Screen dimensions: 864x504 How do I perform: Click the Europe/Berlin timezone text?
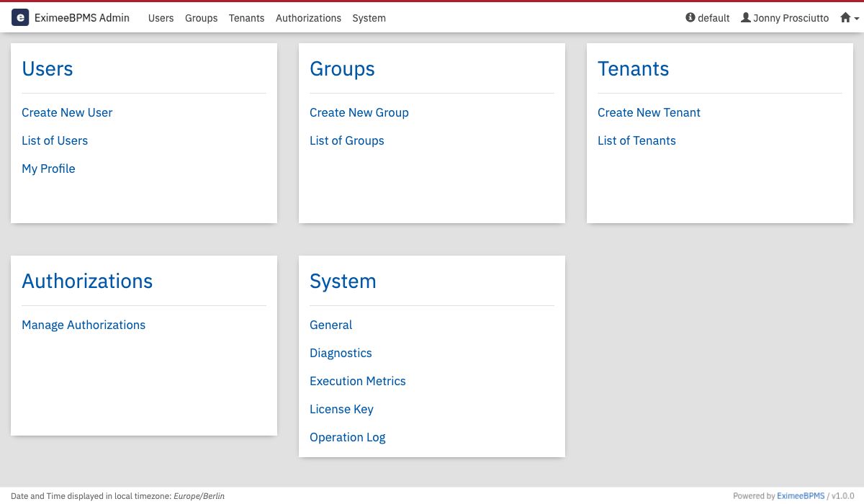(199, 496)
